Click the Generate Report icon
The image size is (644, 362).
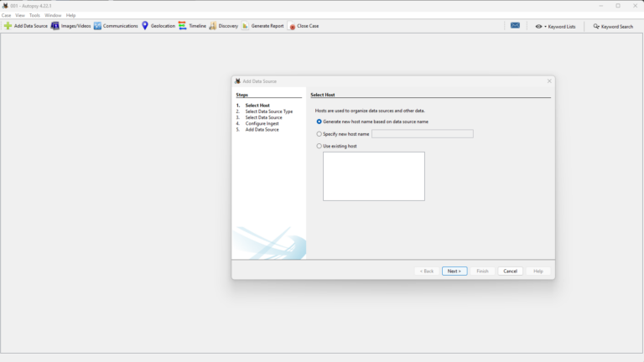(246, 26)
